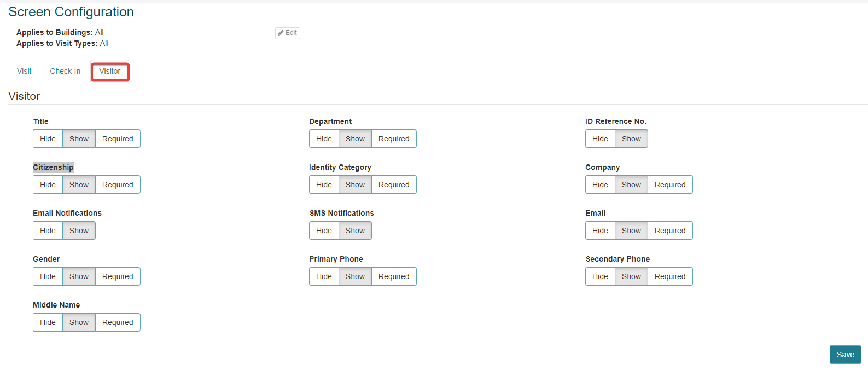This screenshot has height=372, width=868.
Task: Show the ID Reference No. field
Action: tap(631, 139)
